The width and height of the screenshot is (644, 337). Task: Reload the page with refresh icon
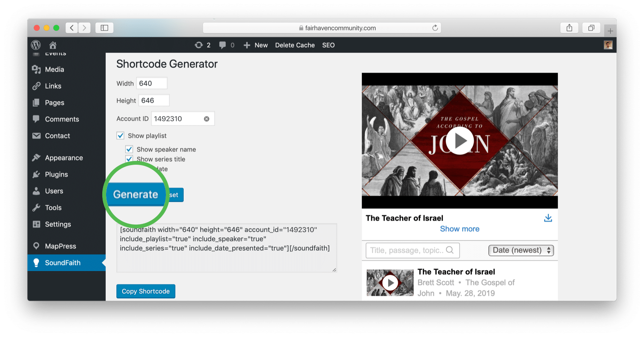[435, 28]
